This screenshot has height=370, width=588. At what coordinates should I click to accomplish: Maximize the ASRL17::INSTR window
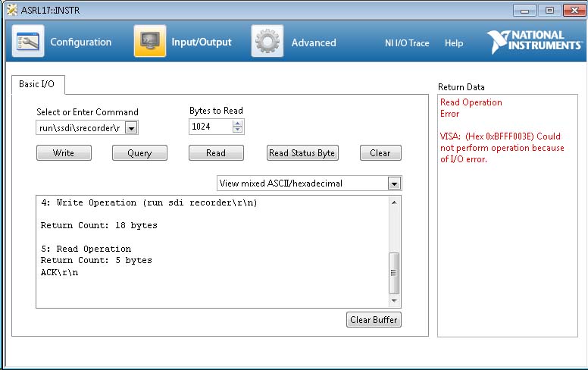550,11
